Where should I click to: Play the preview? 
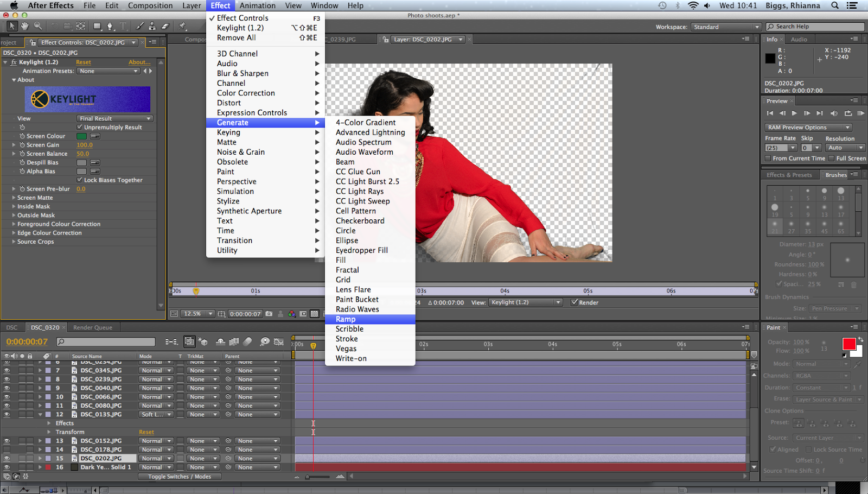[794, 113]
